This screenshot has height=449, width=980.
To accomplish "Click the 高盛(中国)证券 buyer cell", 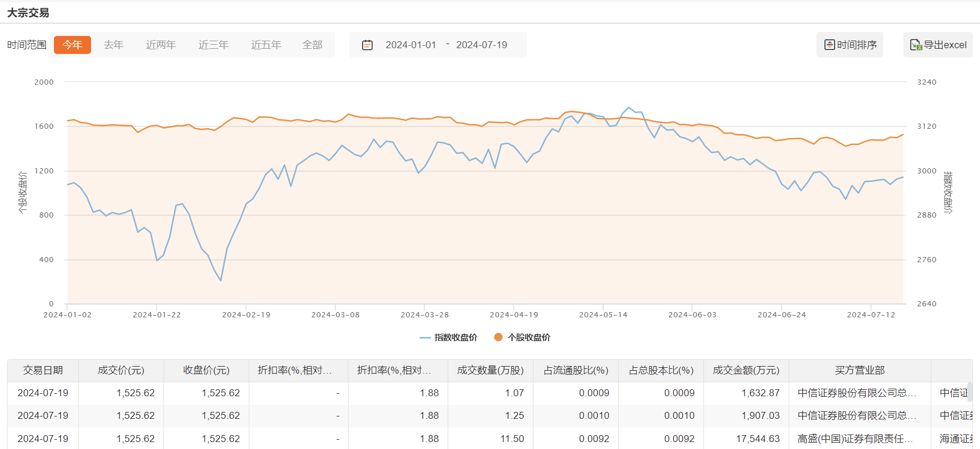I will pos(855,439).
